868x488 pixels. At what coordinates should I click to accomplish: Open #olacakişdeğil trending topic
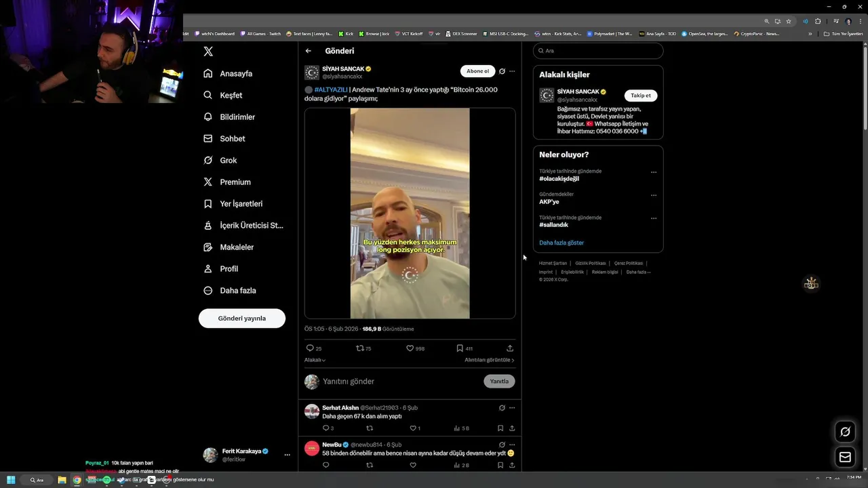click(x=559, y=179)
